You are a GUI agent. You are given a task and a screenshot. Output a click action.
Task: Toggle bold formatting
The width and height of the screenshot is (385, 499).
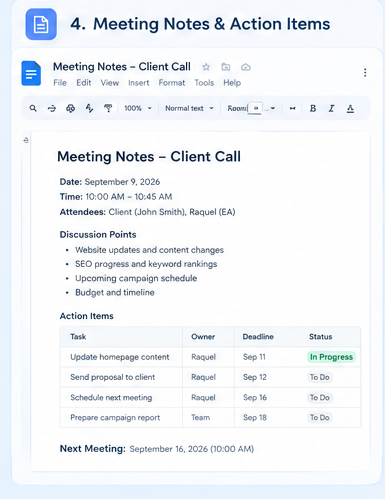pyautogui.click(x=313, y=108)
